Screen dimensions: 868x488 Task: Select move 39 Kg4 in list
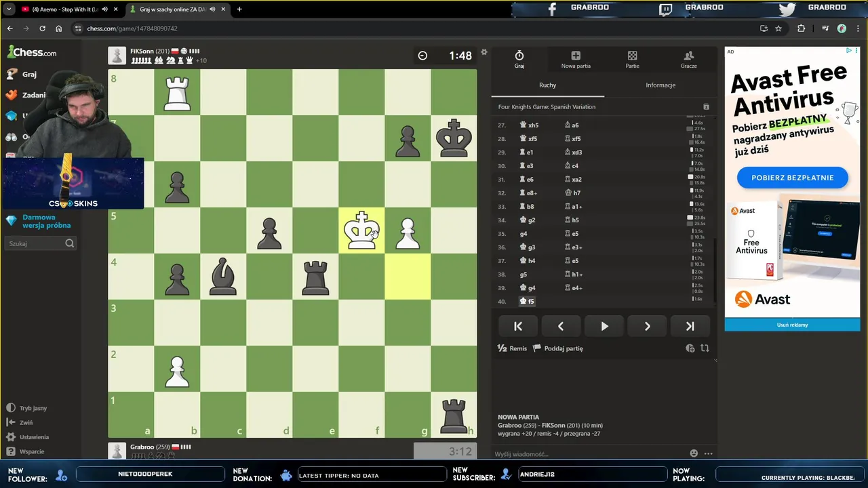coord(528,288)
